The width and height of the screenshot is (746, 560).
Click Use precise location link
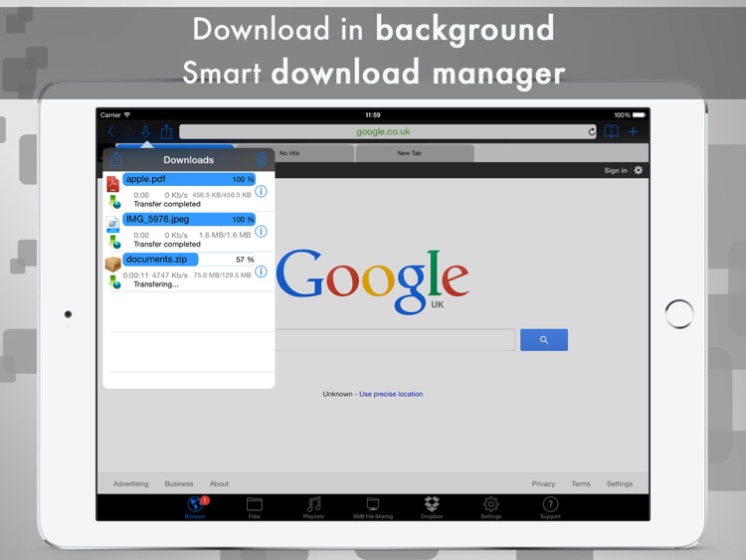[x=391, y=394]
